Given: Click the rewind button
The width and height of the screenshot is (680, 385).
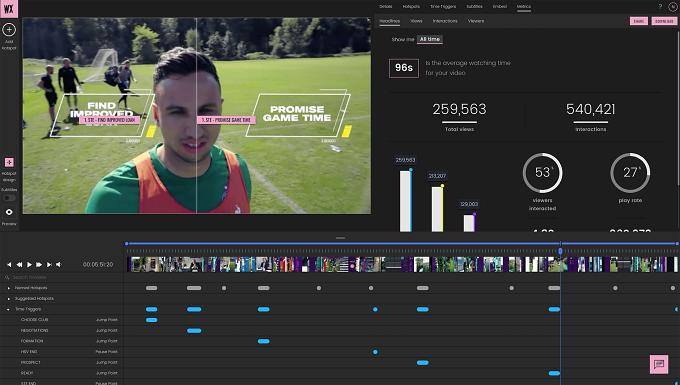Looking at the screenshot, I should pos(19,264).
